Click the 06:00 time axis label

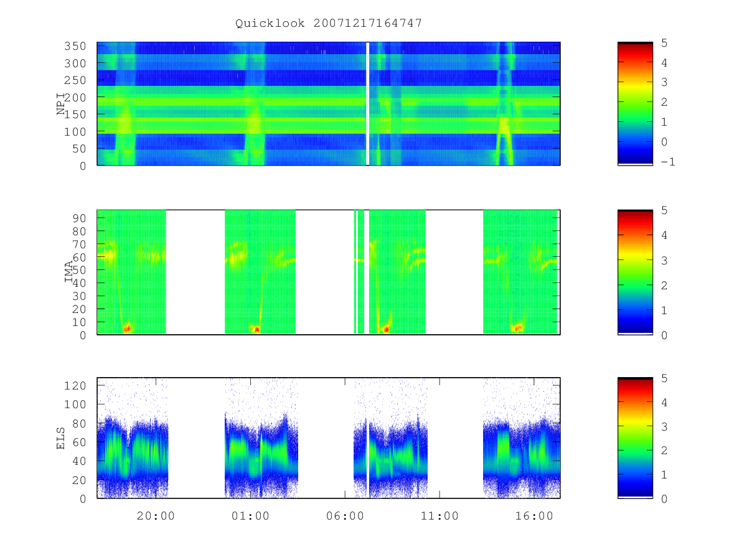(x=345, y=516)
